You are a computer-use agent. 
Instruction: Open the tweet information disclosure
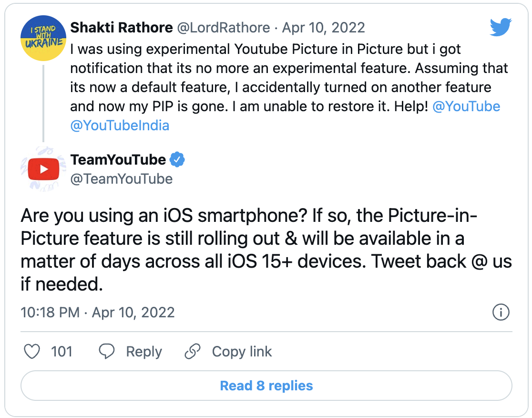pyautogui.click(x=501, y=313)
